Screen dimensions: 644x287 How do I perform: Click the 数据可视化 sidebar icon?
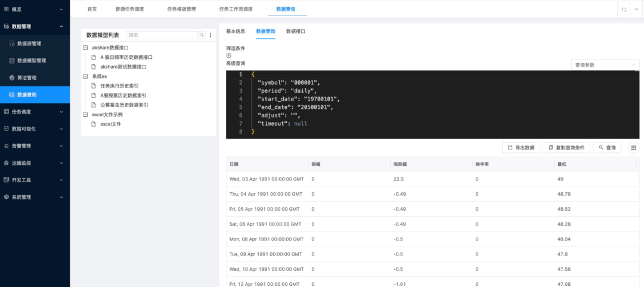point(6,129)
